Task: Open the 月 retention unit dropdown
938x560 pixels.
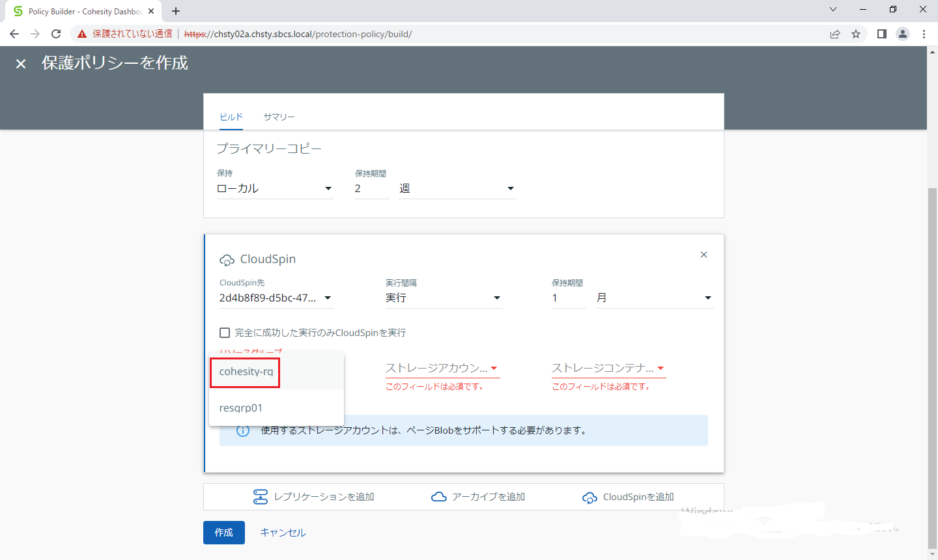Action: click(655, 298)
